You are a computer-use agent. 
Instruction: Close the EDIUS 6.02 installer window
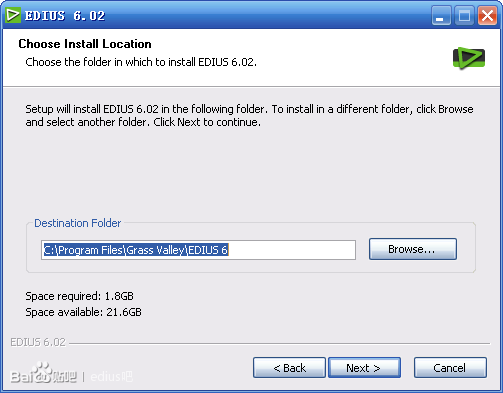pyautogui.click(x=487, y=15)
